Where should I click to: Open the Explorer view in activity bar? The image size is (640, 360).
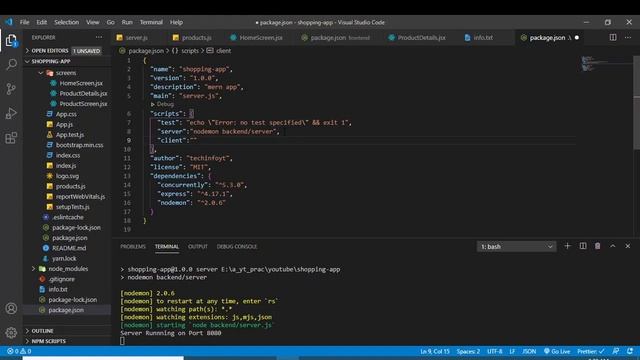(11, 40)
